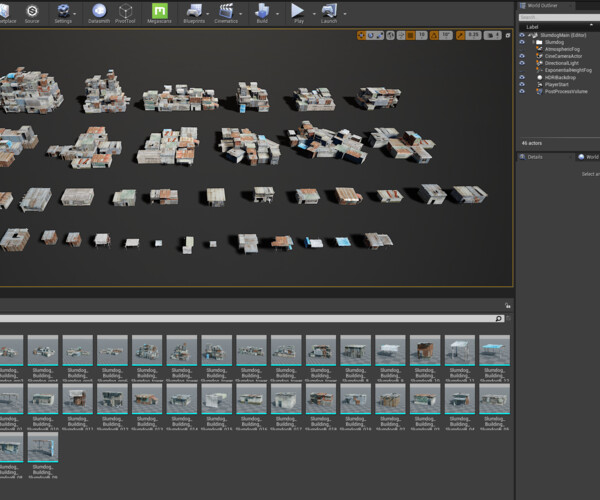Select the red brick shed asset thumbnail

point(425,350)
